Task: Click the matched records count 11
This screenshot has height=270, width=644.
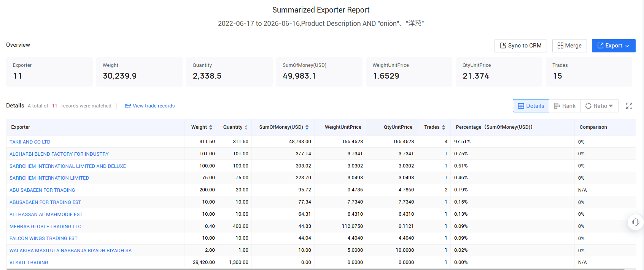Action: click(x=54, y=106)
